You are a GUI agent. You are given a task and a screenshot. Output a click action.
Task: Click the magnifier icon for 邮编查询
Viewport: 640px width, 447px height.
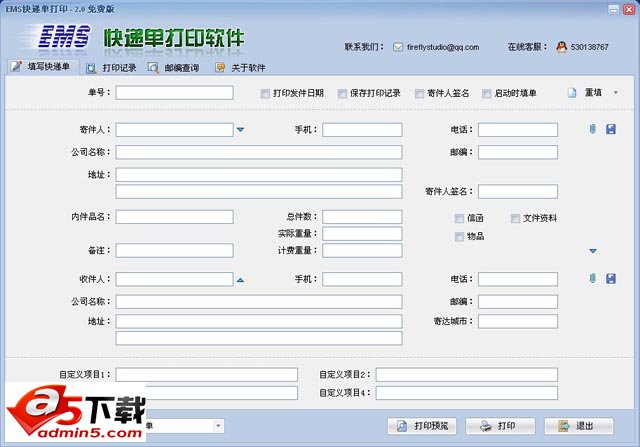click(153, 68)
